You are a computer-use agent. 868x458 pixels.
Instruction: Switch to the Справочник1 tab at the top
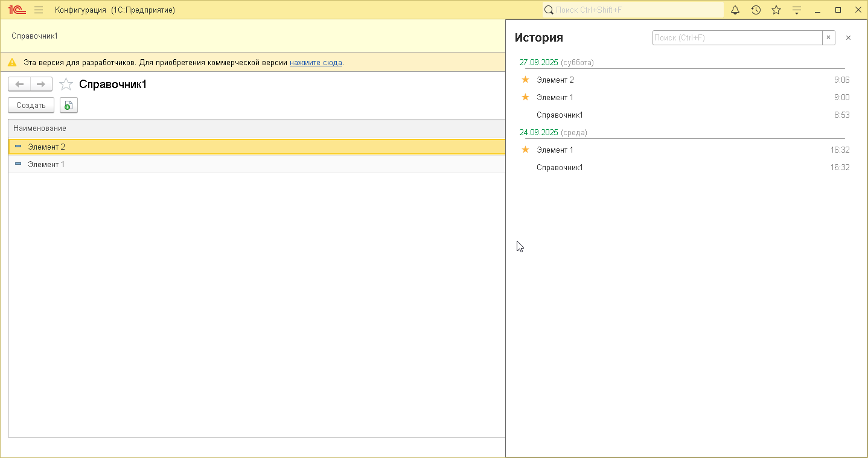click(x=35, y=36)
